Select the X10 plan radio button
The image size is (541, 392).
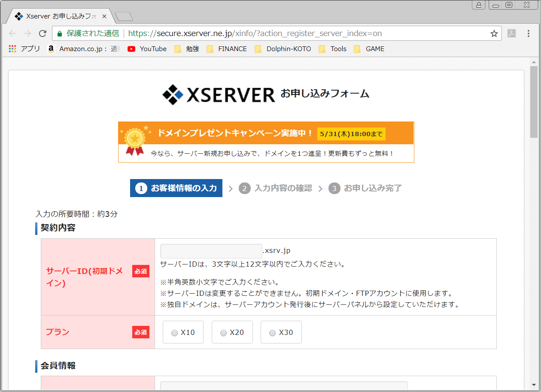click(x=174, y=333)
